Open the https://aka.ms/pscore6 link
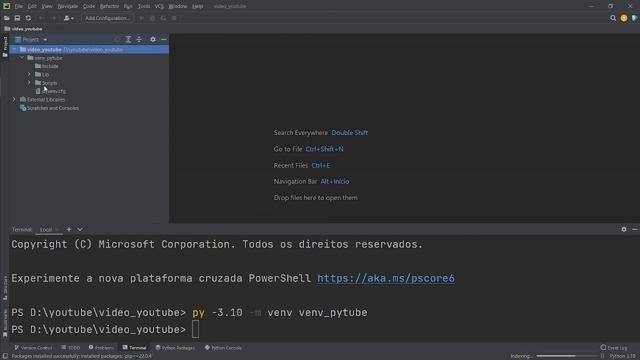This screenshot has height=360, width=640. coord(386,278)
